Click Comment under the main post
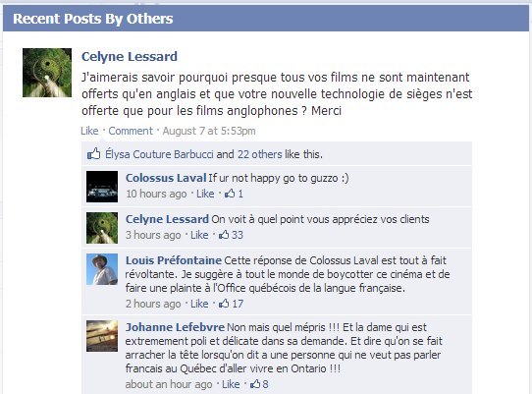This screenshot has height=394, width=532. (131, 131)
